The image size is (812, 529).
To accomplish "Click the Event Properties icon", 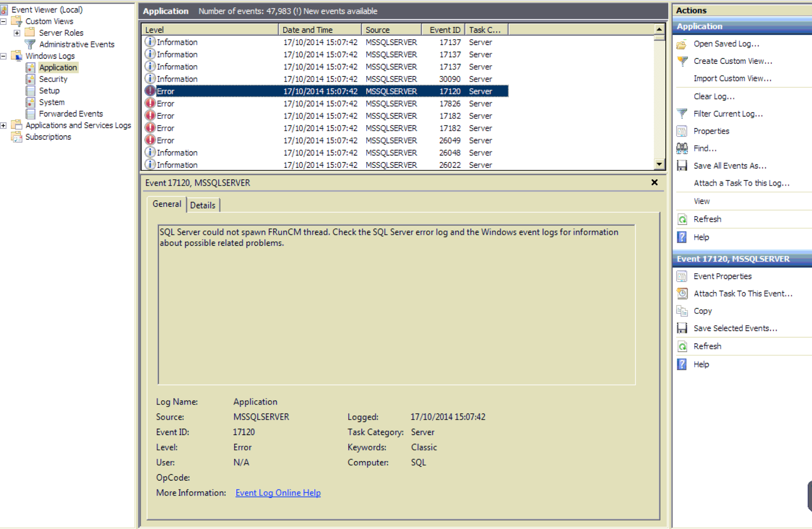I will point(682,276).
